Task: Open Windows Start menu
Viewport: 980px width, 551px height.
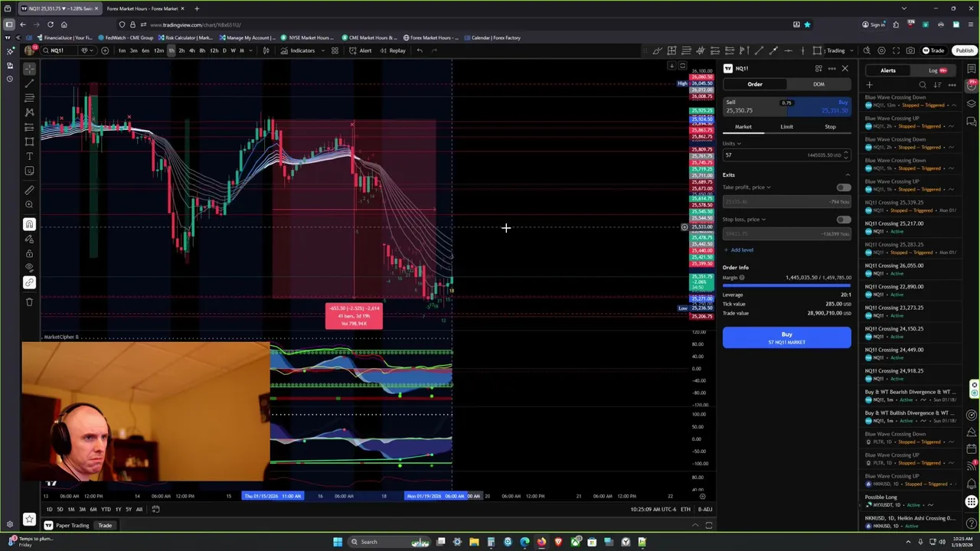Action: click(337, 542)
